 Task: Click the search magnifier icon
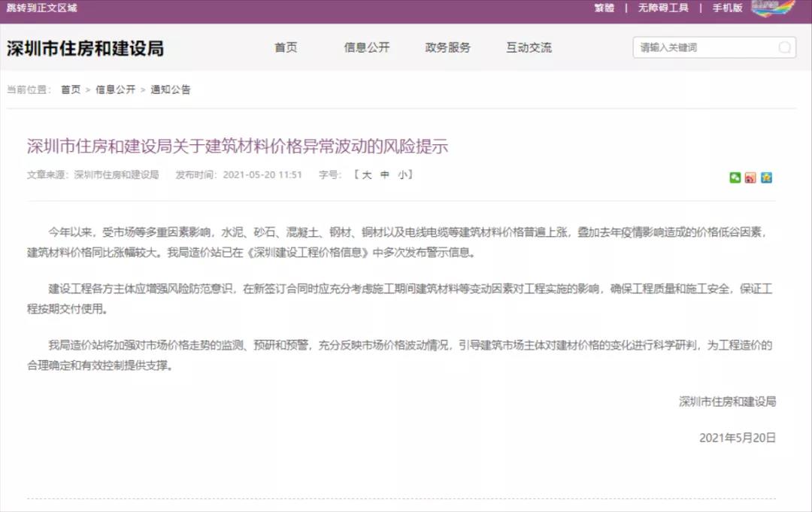(x=784, y=47)
